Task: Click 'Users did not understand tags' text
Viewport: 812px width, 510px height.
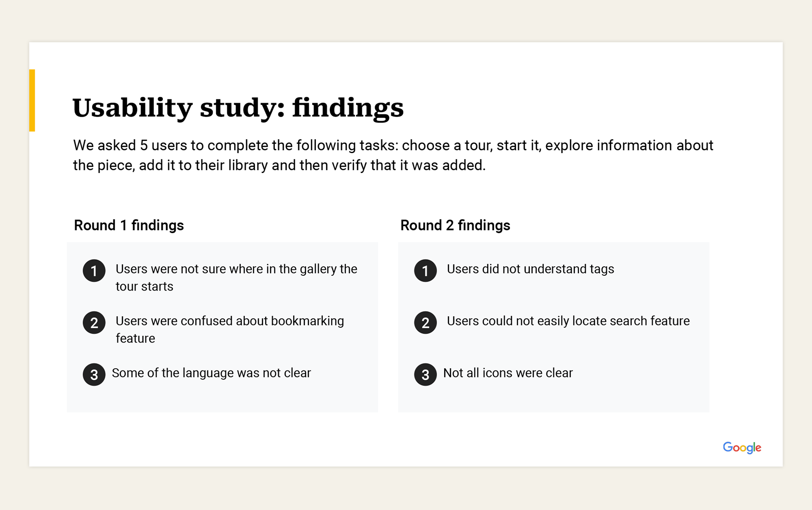Action: [x=530, y=269]
